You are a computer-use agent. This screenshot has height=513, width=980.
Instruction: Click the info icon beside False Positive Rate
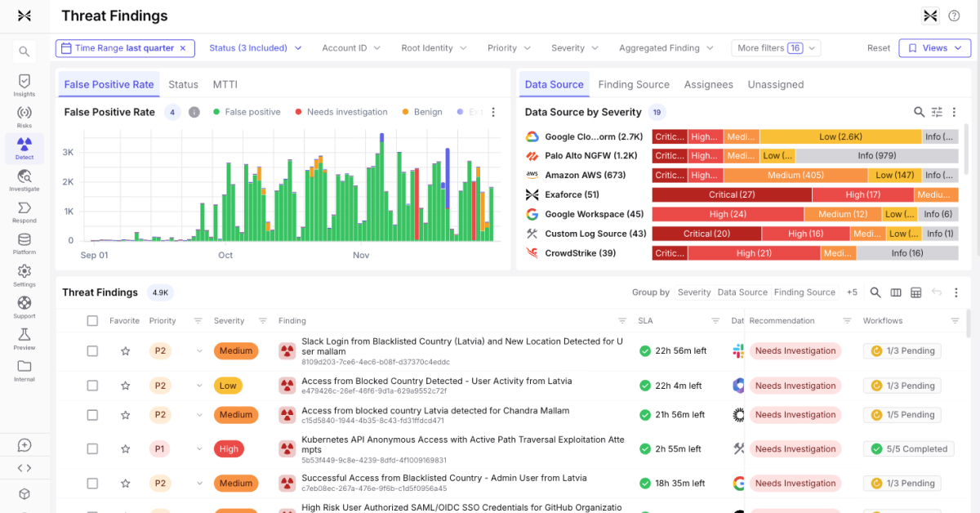[194, 112]
